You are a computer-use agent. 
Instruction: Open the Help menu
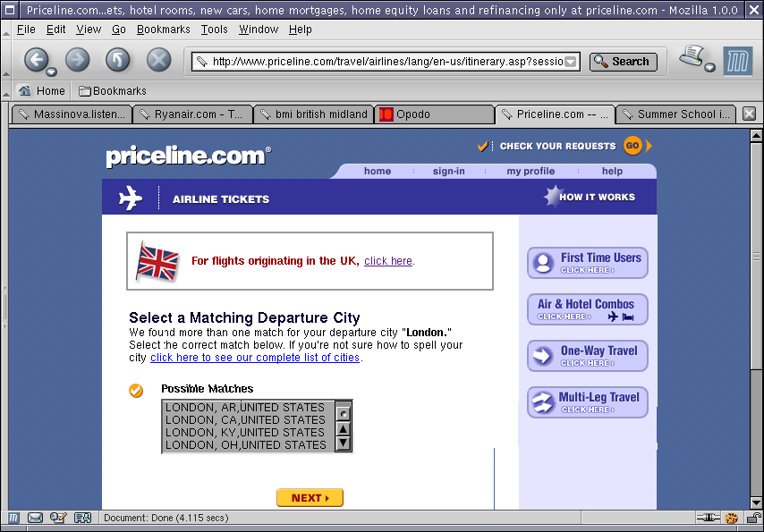[x=301, y=30]
